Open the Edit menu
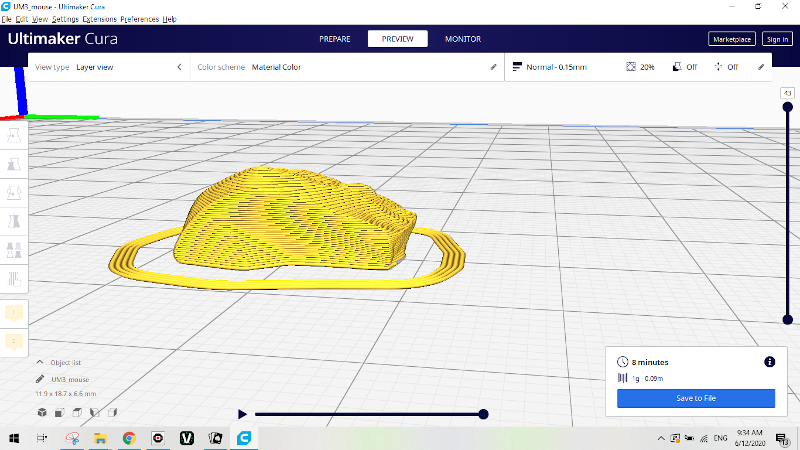Image resolution: width=800 pixels, height=450 pixels. 21,19
